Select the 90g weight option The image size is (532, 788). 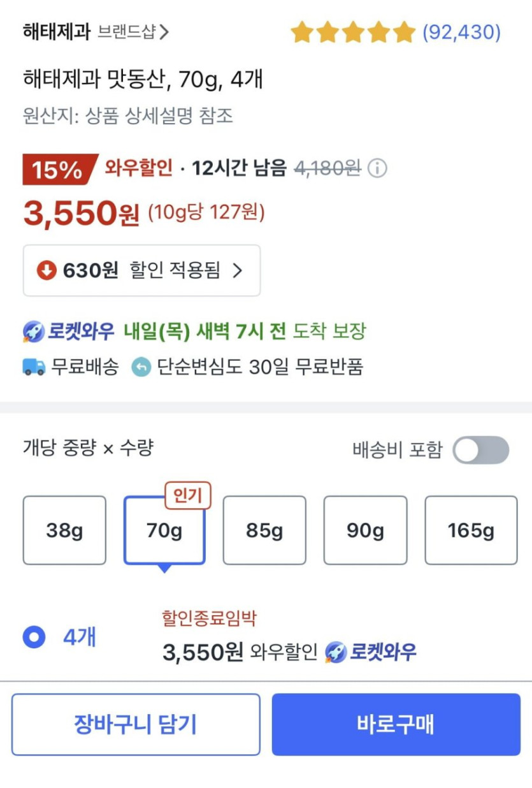tap(365, 530)
